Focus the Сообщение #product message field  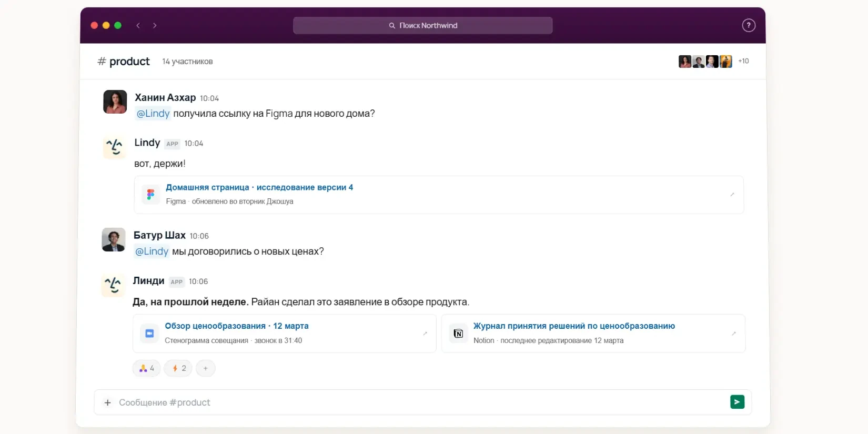(422, 402)
